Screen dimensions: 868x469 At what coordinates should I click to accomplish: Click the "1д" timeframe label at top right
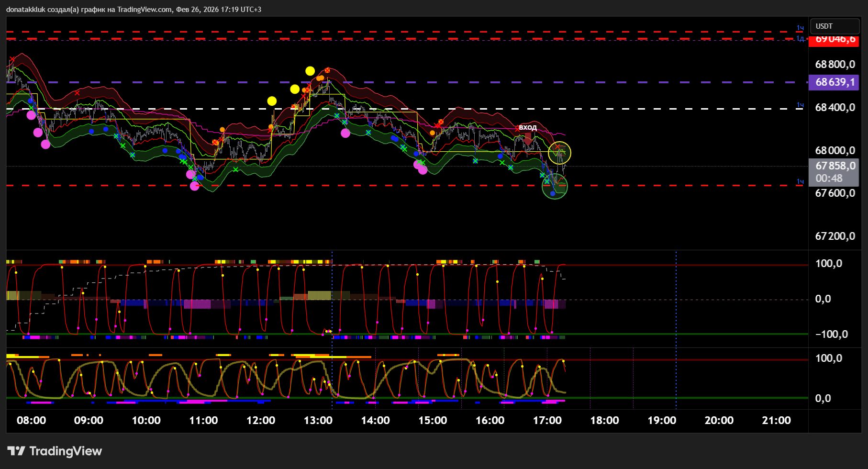click(x=800, y=39)
